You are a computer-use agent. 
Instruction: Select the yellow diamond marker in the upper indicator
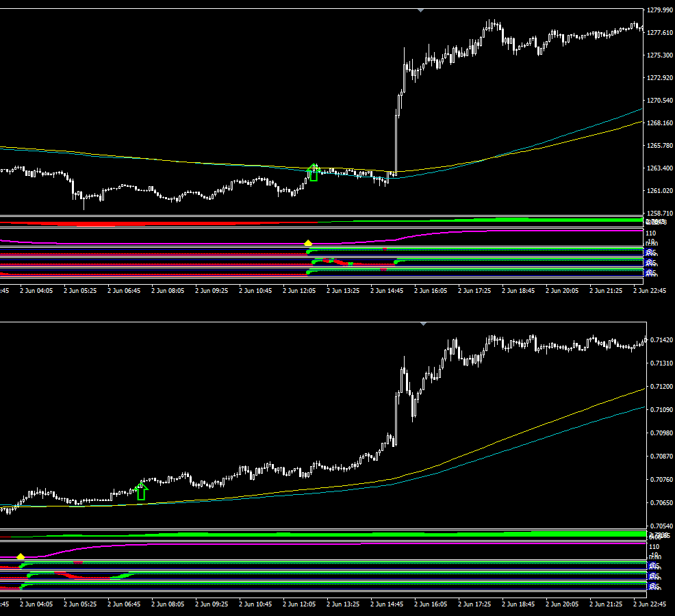pyautogui.click(x=308, y=243)
